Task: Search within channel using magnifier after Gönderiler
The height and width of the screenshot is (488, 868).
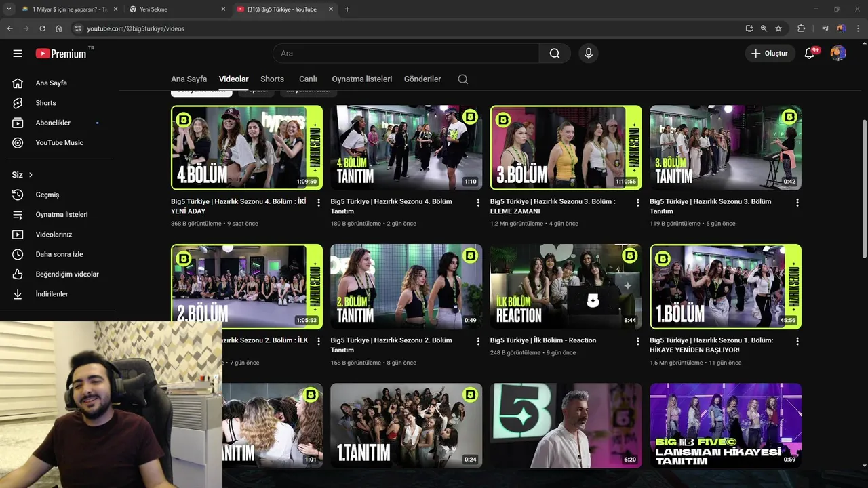Action: 462,79
